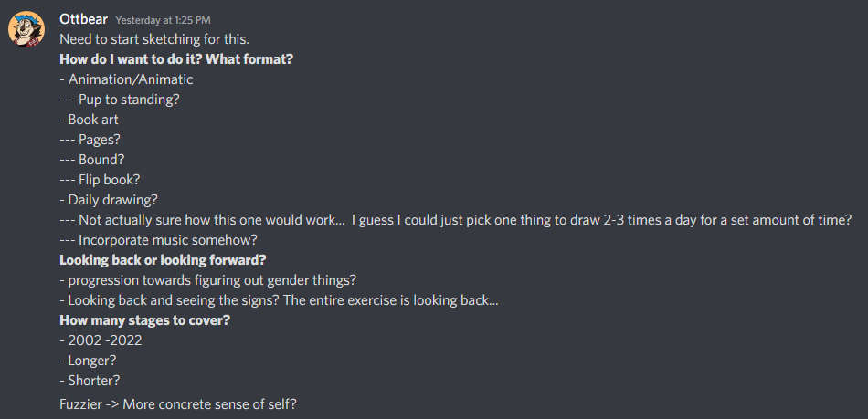This screenshot has height=419, width=868.
Task: Click the '- Animation/Animatic' line
Action: pyautogui.click(x=126, y=79)
